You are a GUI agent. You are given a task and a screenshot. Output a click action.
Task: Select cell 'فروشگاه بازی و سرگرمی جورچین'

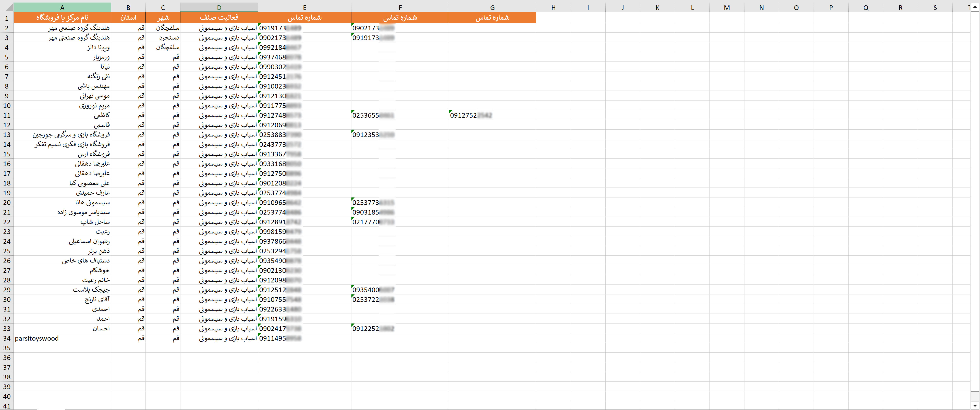(x=62, y=135)
